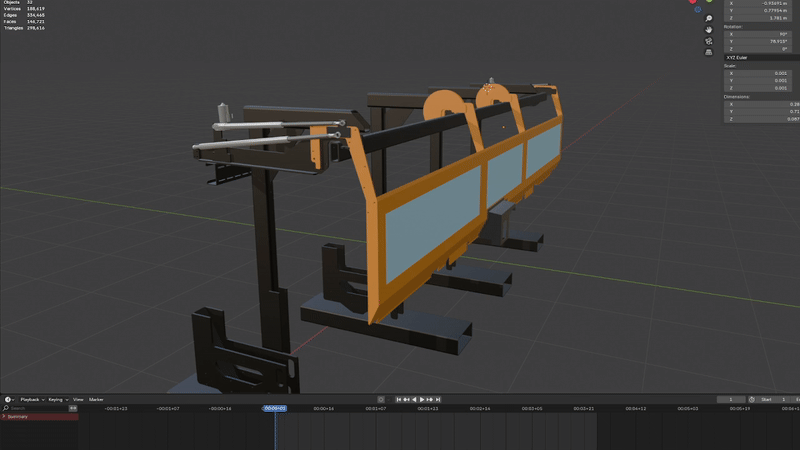Click the zoom view magnifier icon
This screenshot has width=800, height=450.
pyautogui.click(x=709, y=18)
